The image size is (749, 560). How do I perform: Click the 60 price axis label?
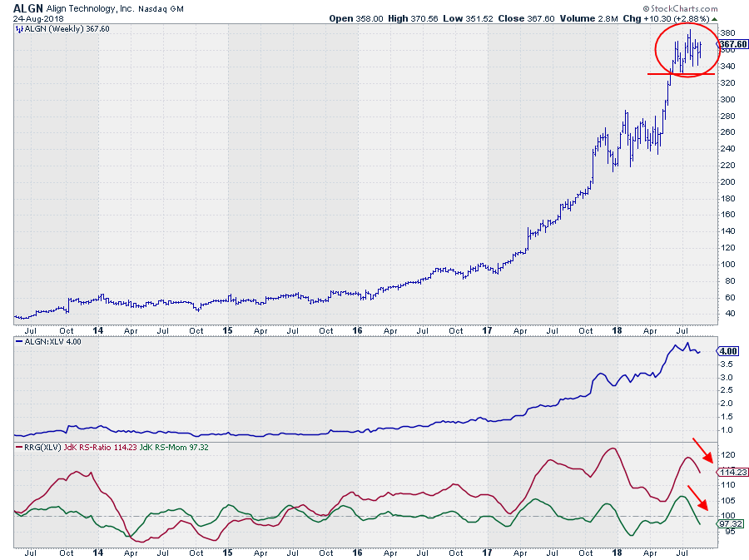click(730, 297)
